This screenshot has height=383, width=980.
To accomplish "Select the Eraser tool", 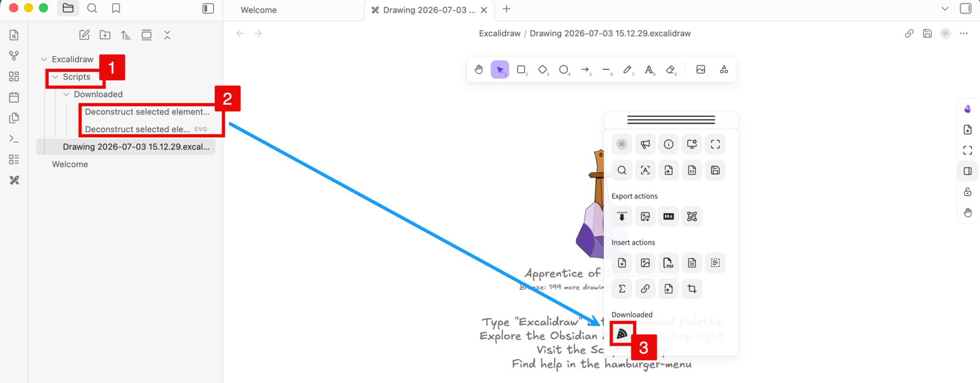I will tap(671, 70).
